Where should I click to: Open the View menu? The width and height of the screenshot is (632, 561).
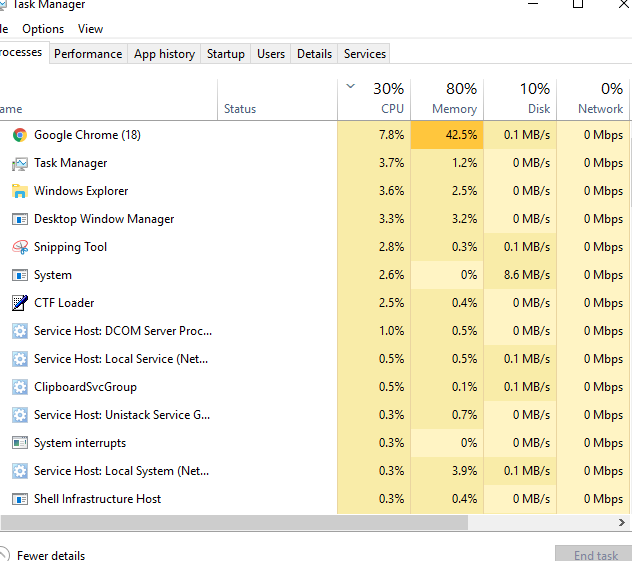coord(90,29)
